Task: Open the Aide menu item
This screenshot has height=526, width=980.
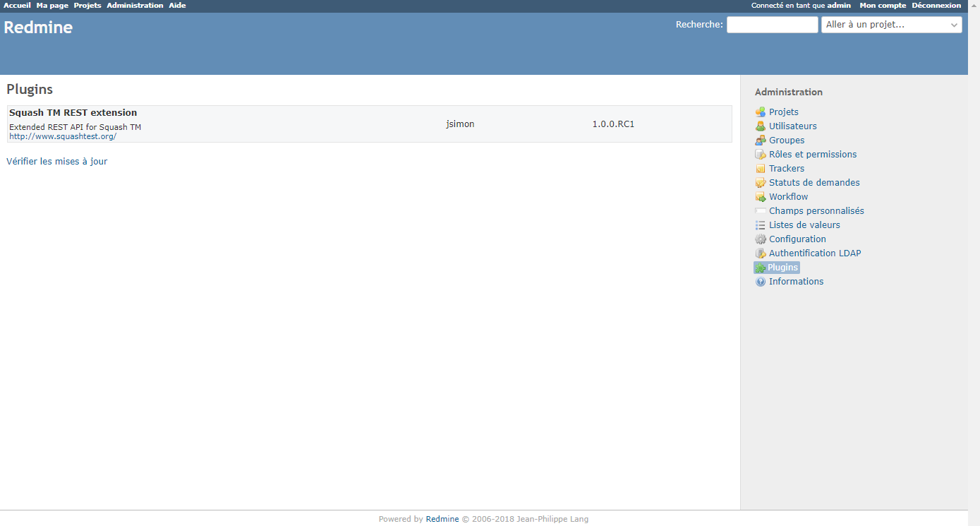Action: point(176,5)
